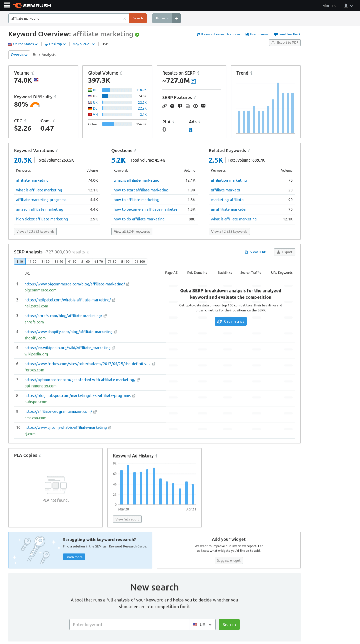Select SERP results page 1-10
The height and width of the screenshot is (644, 360).
(20, 262)
